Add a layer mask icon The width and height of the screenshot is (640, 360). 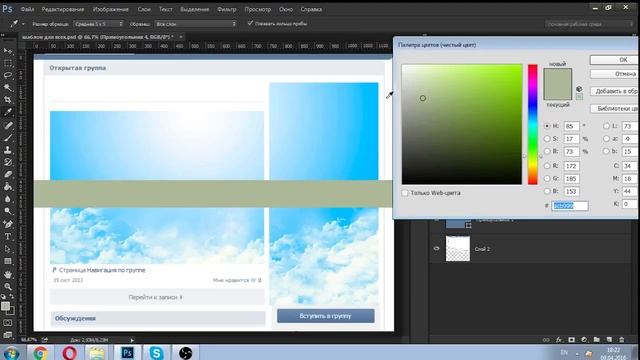click(x=571, y=340)
